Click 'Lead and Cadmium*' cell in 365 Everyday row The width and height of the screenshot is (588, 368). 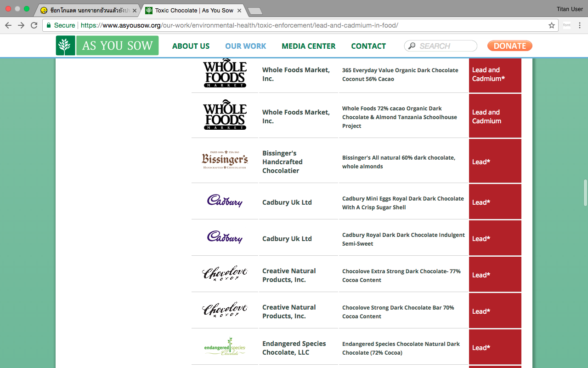coord(495,75)
